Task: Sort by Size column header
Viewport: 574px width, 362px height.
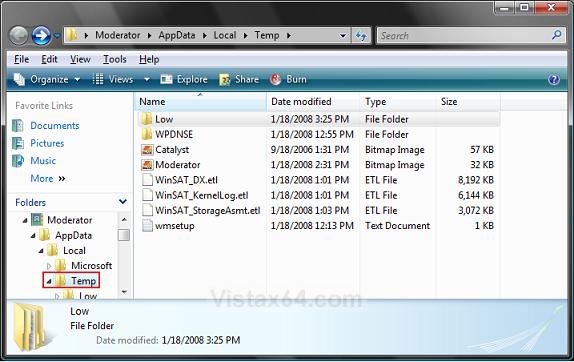Action: point(468,102)
